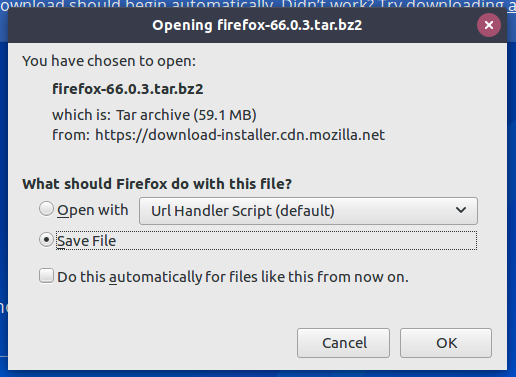This screenshot has height=377, width=516.
Task: Click the partially hidden download-again link behind dialog
Action: pyautogui.click(x=511, y=4)
